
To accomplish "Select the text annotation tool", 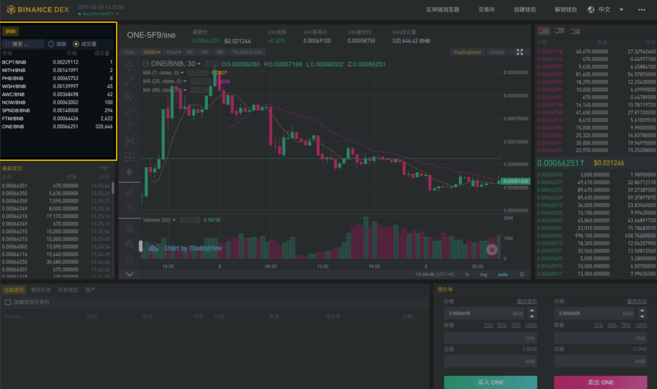I will 129,126.
